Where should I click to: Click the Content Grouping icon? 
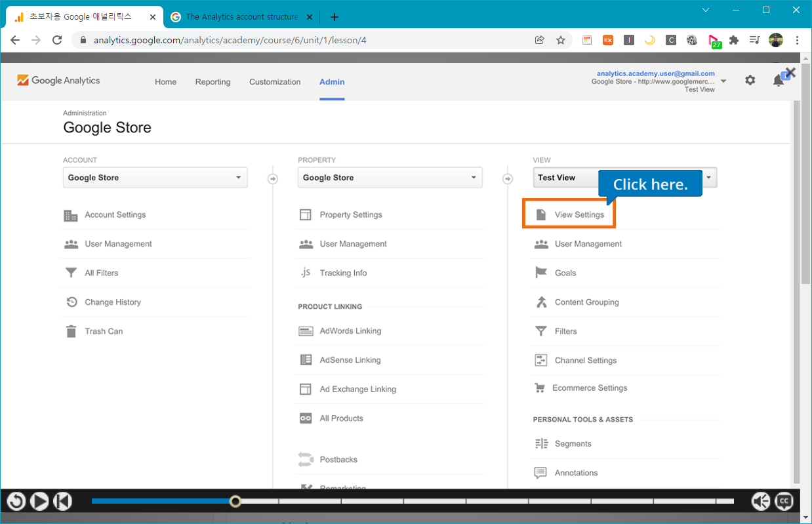point(541,302)
